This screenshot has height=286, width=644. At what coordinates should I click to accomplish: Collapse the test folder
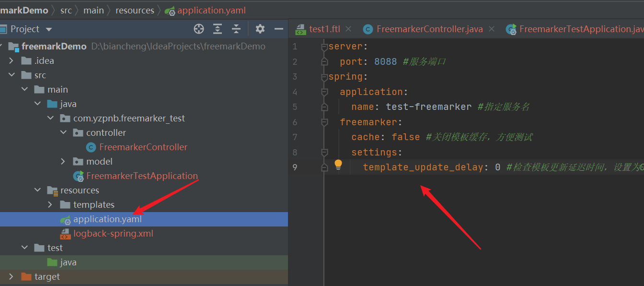pyautogui.click(x=24, y=248)
